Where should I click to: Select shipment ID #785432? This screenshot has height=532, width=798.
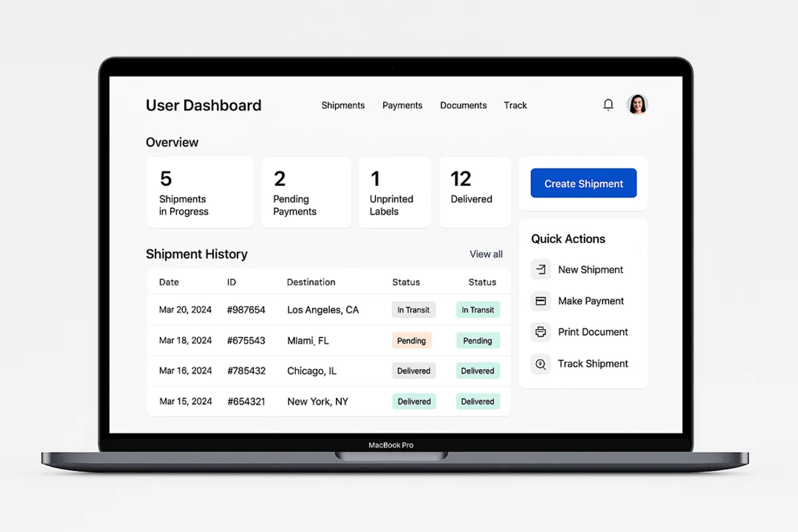coord(246,371)
